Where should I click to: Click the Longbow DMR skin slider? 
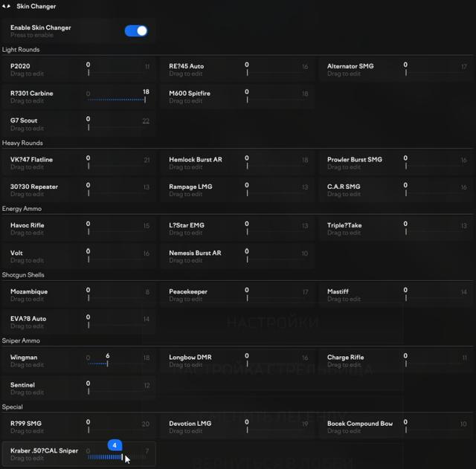(276, 364)
